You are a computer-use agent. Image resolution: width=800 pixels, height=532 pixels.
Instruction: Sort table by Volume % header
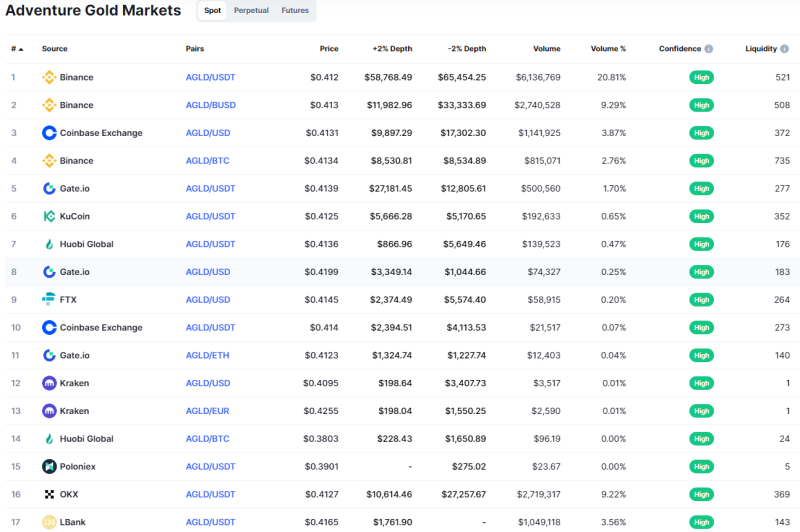[608, 49]
